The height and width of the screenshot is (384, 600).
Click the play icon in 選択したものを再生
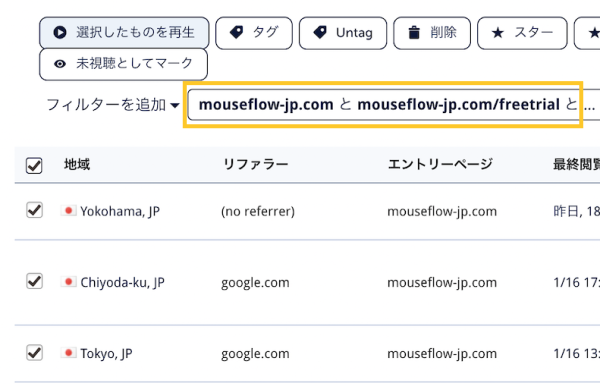coord(60,33)
